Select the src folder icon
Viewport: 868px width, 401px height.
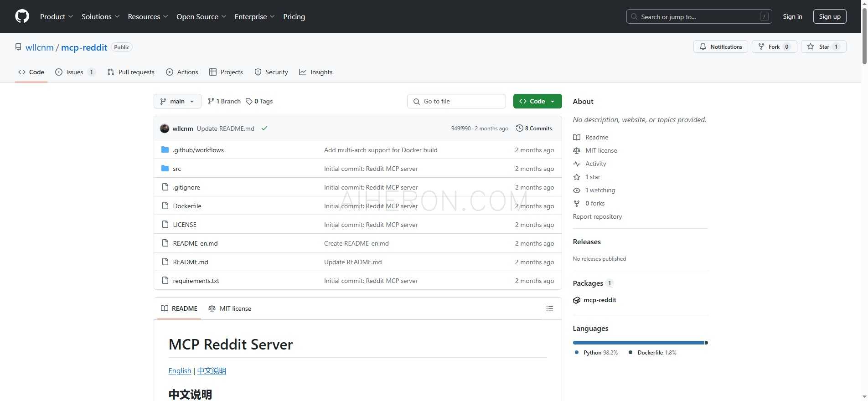coord(165,169)
